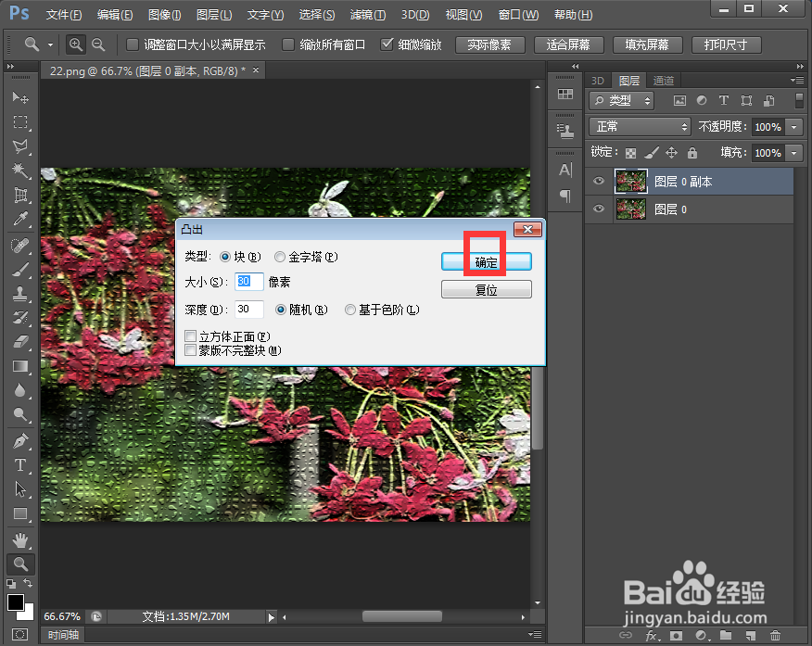812x646 pixels.
Task: Select the Brush tool
Action: tap(20, 271)
